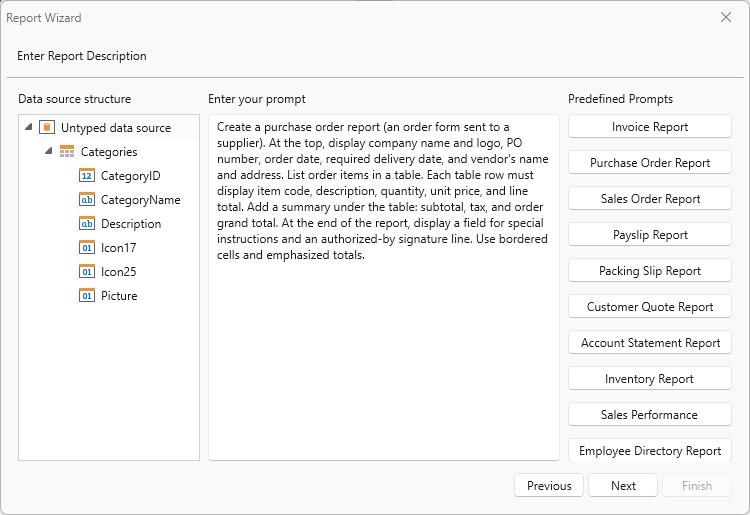750x515 pixels.
Task: Select Untyped data source tree item
Action: 116,128
